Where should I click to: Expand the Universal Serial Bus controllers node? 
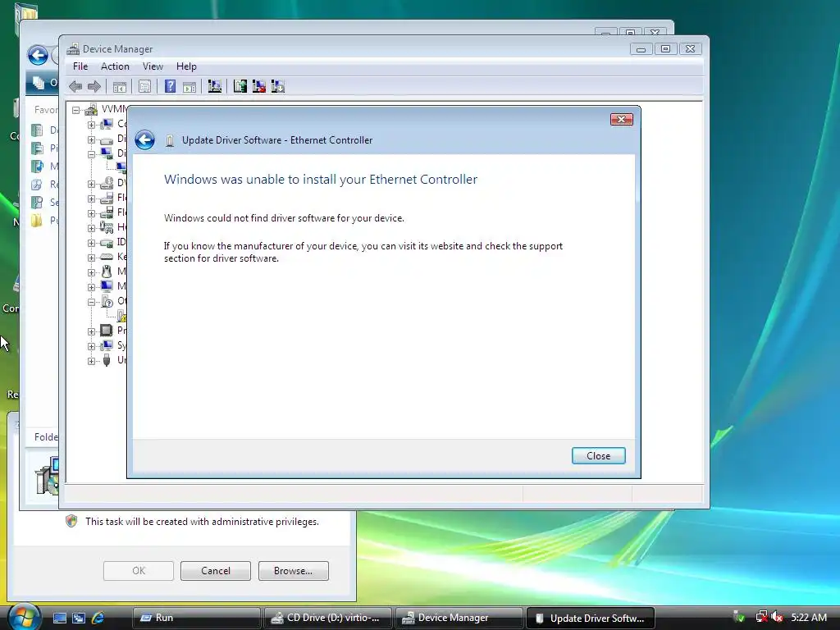(x=92, y=361)
